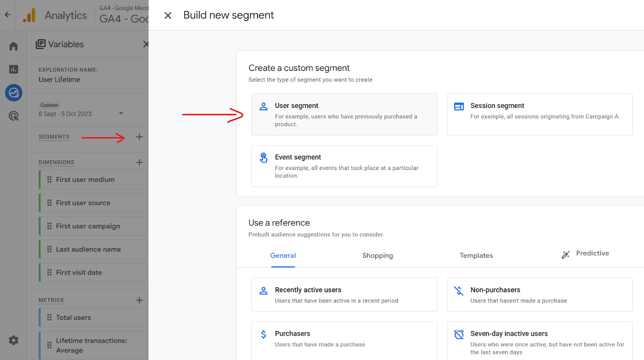The width and height of the screenshot is (644, 360).
Task: Select Total users metric
Action: coord(93,317)
